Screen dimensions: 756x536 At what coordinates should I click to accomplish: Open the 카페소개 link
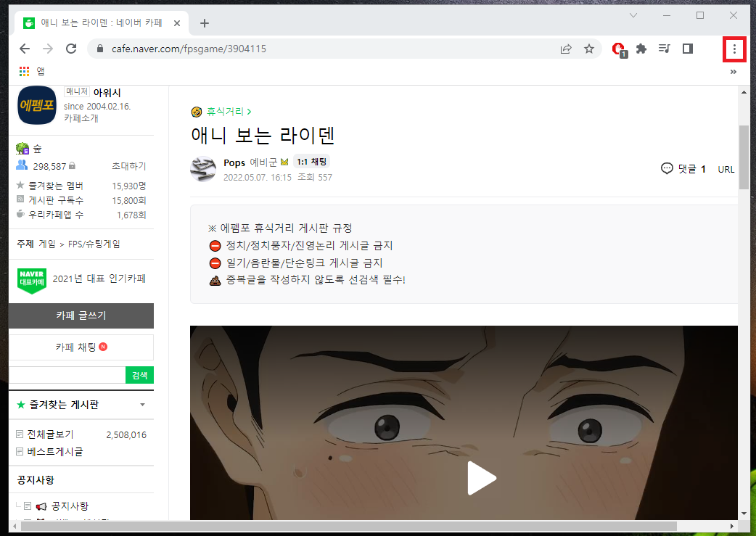[x=81, y=118]
